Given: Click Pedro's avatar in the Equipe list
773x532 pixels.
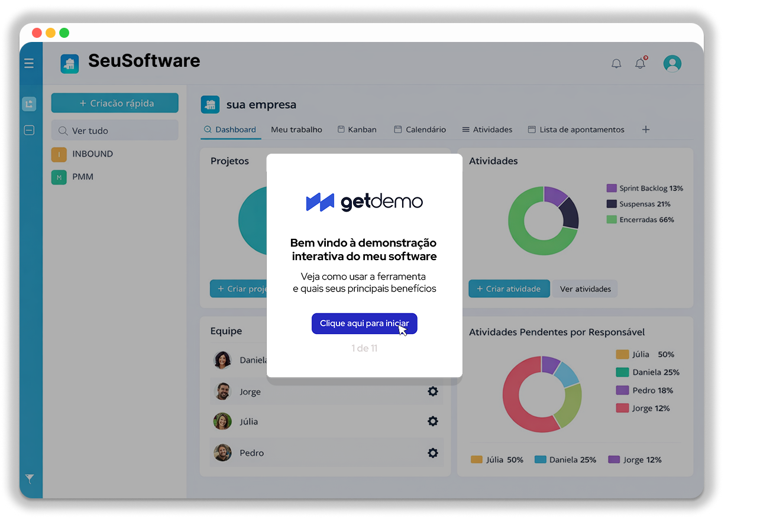Looking at the screenshot, I should pyautogui.click(x=222, y=453).
